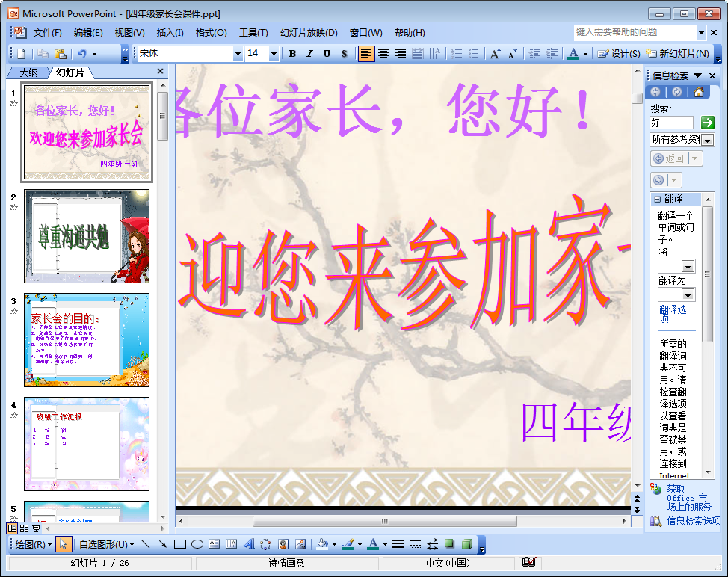Click the 新幻灯片(N) new slide button
The width and height of the screenshot is (728, 577).
pos(677,54)
